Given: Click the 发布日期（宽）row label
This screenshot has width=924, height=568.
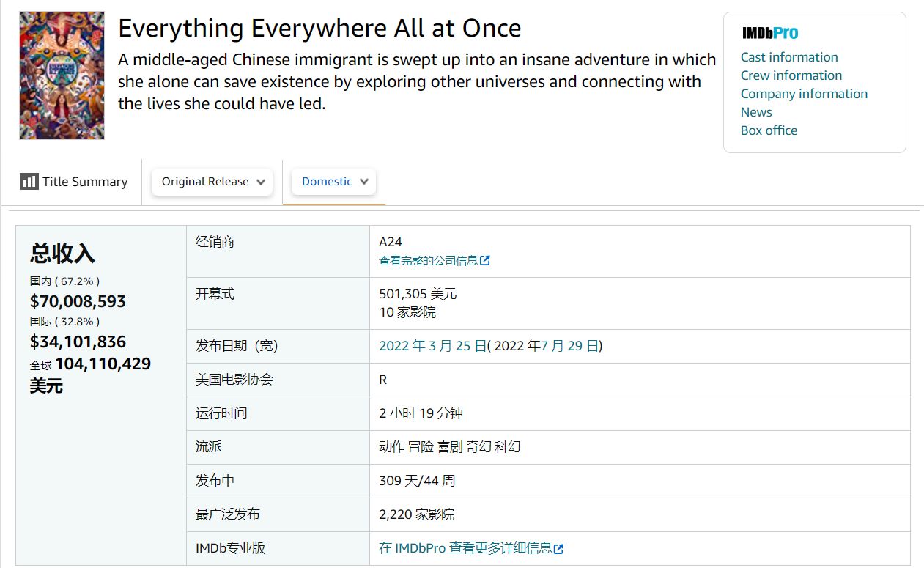Looking at the screenshot, I should [x=237, y=346].
